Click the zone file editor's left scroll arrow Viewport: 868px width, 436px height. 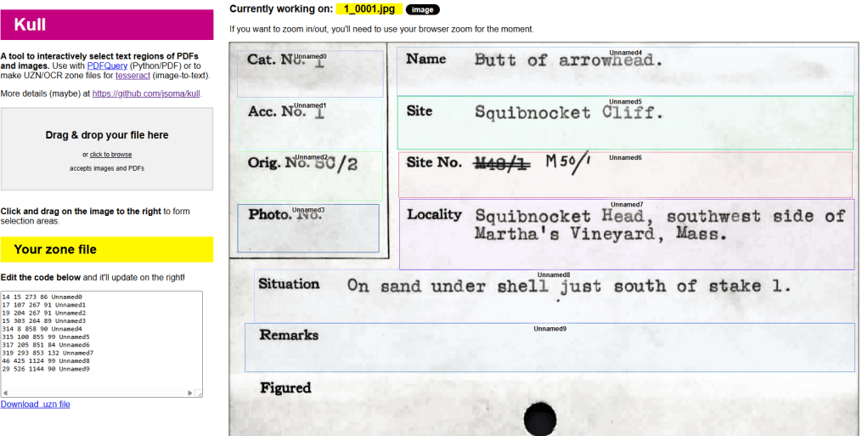5,393
